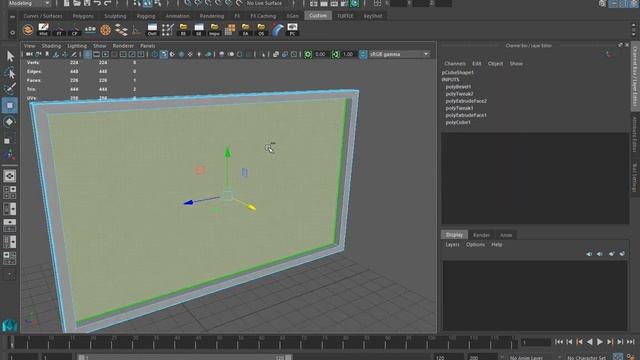The image size is (640, 360).
Task: Switch to Render layer tab
Action: tap(481, 235)
